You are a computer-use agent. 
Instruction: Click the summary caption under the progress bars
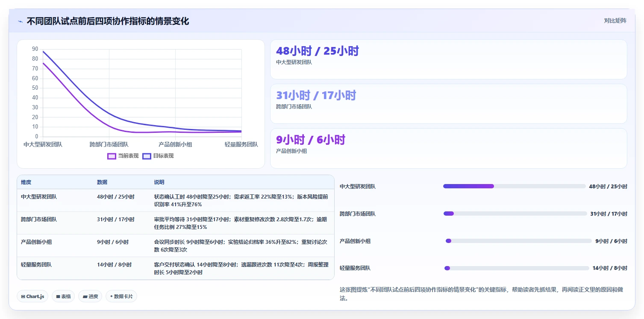[483, 294]
